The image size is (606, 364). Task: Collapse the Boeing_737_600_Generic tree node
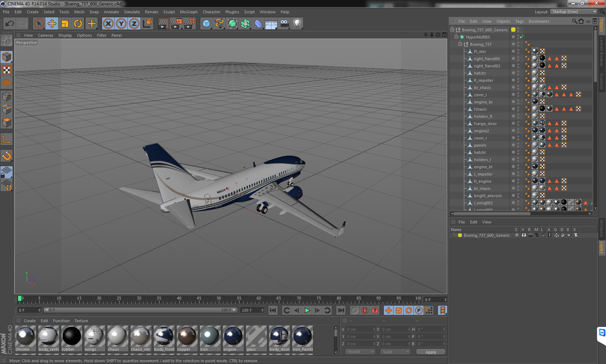(452, 30)
